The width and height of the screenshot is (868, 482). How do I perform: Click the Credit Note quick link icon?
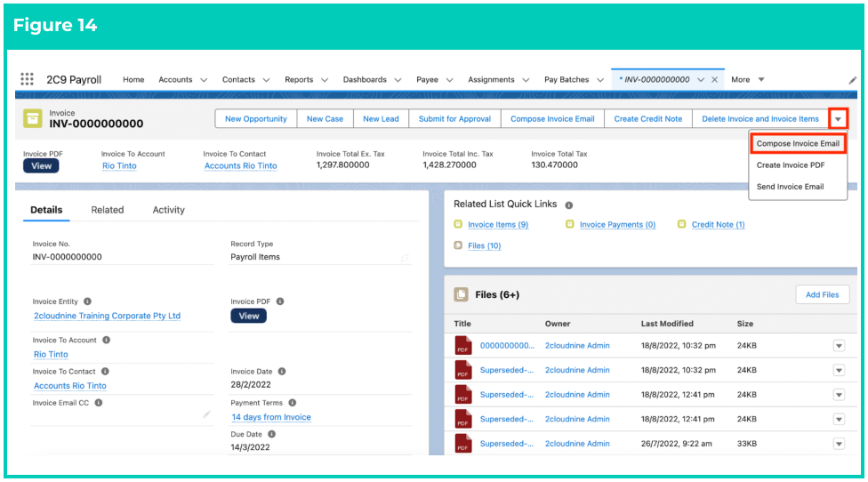(681, 224)
